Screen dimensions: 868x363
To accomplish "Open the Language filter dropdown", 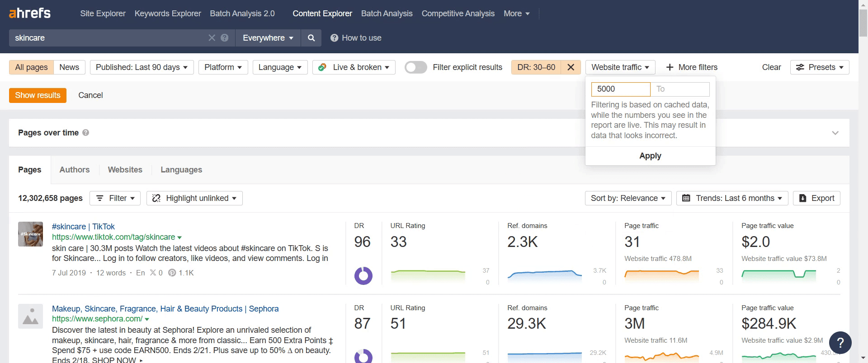I will coord(280,67).
